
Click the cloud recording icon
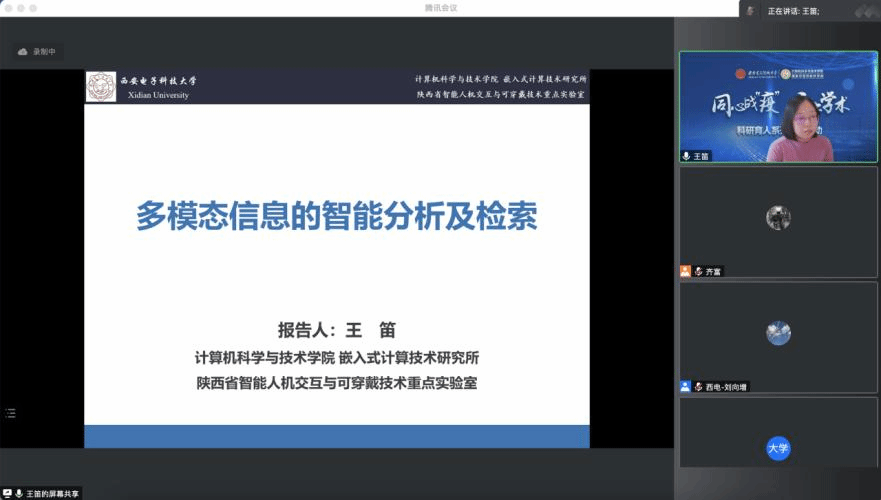(23, 52)
